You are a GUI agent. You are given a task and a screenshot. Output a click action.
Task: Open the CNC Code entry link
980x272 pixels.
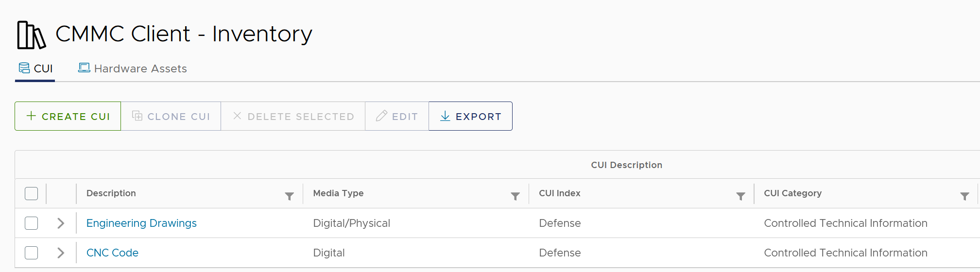point(112,253)
